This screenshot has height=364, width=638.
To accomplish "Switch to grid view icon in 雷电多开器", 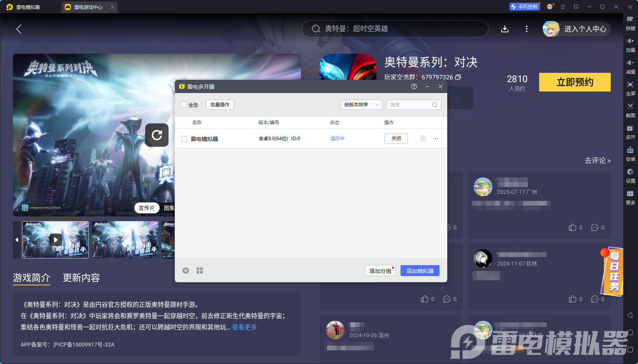I will (x=200, y=271).
